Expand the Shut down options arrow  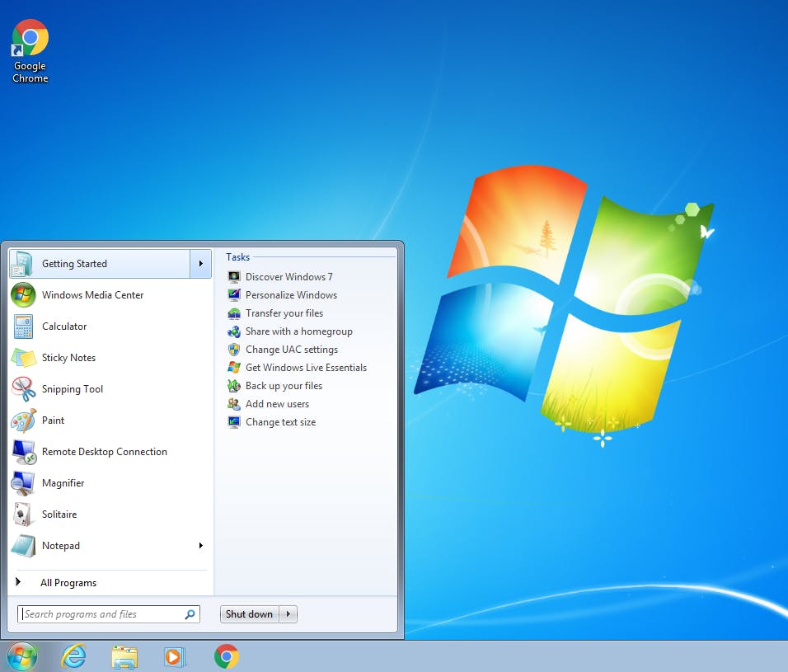point(288,614)
